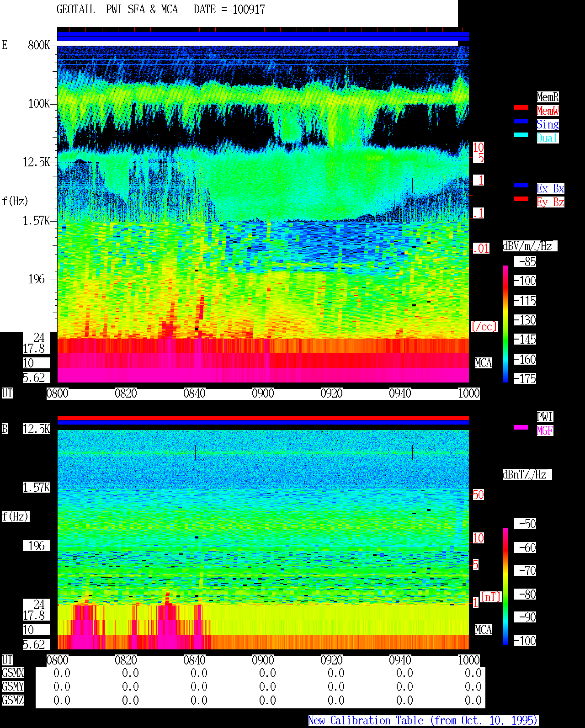The image size is (585, 728).
Task: Click the .01 density scale tick
Action: click(481, 248)
